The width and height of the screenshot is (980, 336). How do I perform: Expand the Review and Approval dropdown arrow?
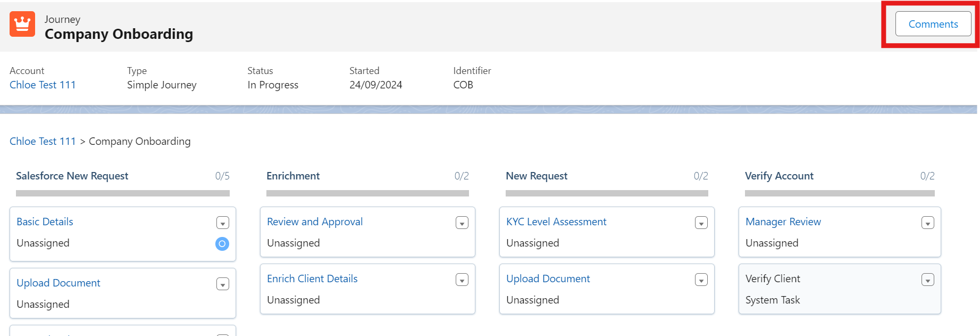[x=462, y=223]
